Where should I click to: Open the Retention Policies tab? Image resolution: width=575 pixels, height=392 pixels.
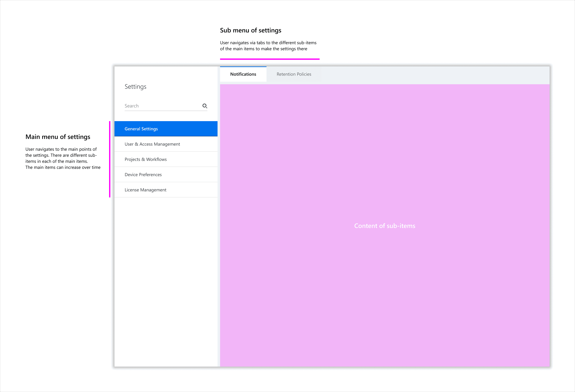point(294,74)
